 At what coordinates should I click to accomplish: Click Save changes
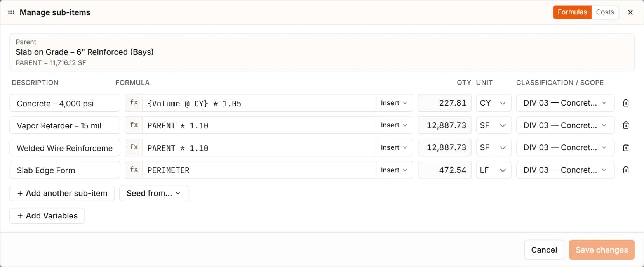click(602, 250)
